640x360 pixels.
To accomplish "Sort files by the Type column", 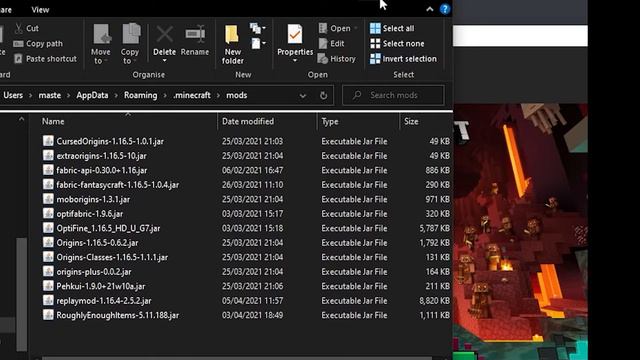I will (x=330, y=121).
